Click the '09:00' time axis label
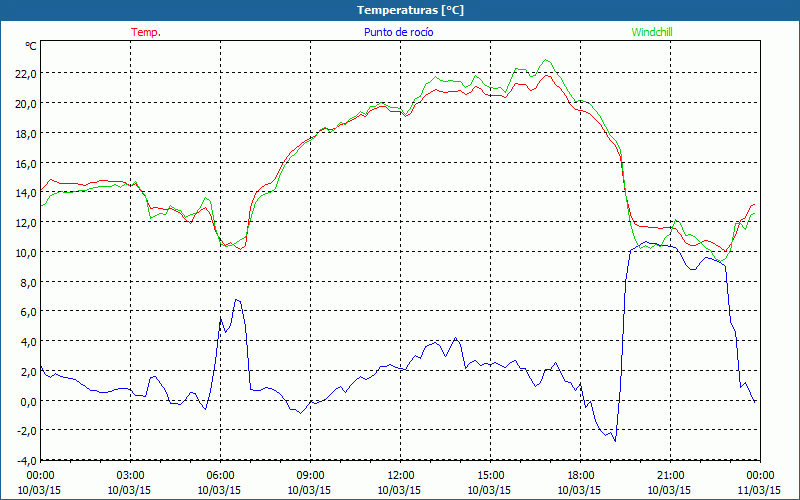 pos(310,476)
